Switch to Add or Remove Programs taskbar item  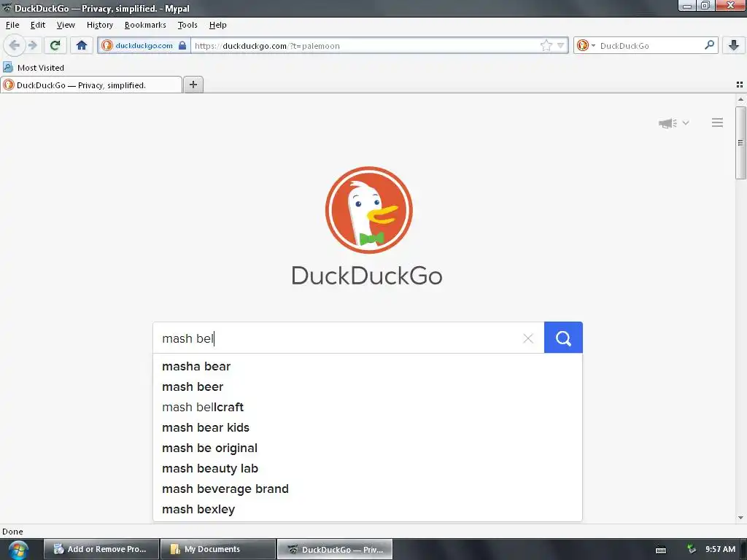pos(101,549)
